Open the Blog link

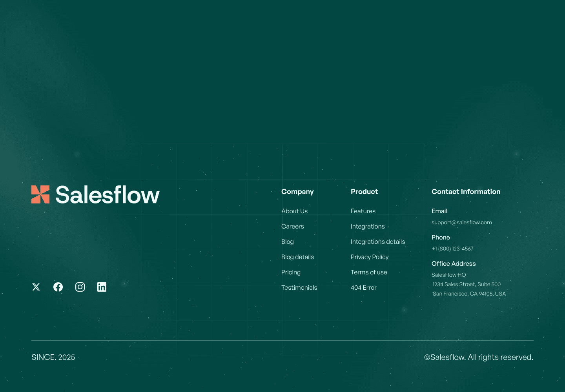pos(287,241)
